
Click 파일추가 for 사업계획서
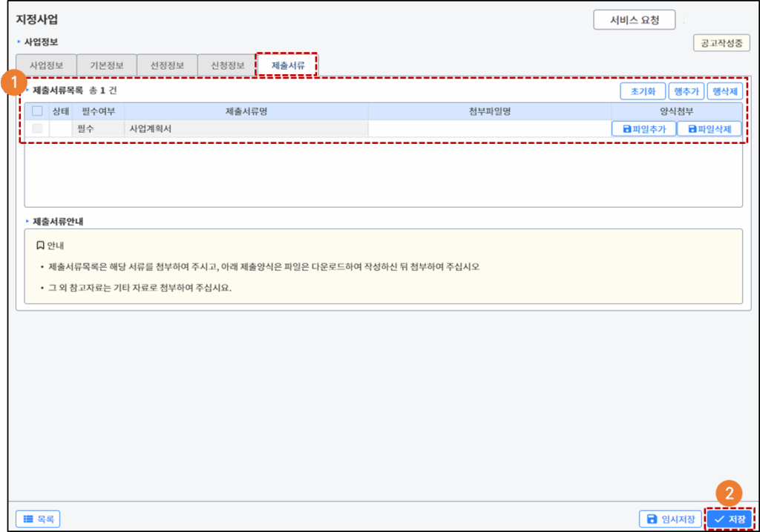pos(643,129)
